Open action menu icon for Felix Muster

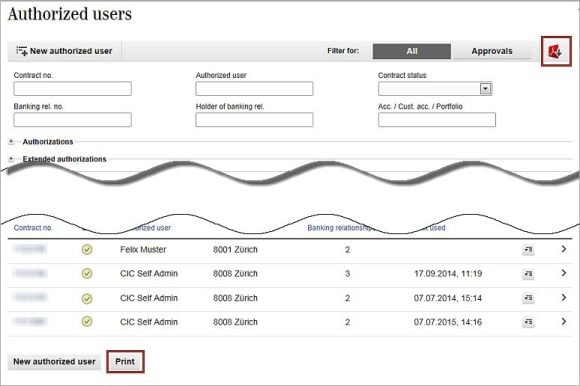528,250
